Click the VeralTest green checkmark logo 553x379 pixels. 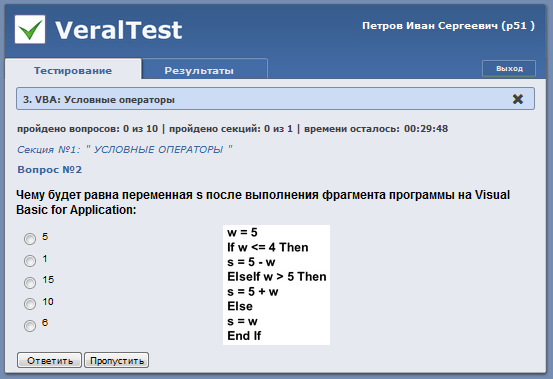point(30,30)
